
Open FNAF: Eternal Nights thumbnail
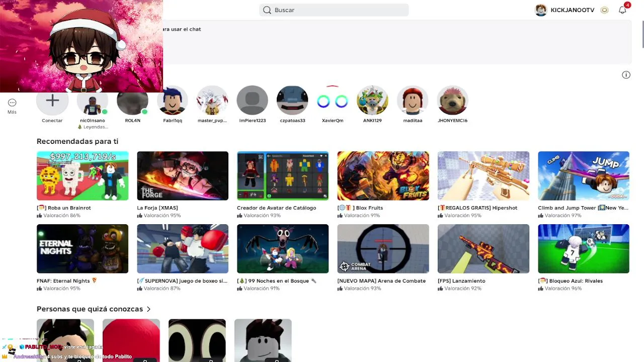pyautogui.click(x=83, y=249)
